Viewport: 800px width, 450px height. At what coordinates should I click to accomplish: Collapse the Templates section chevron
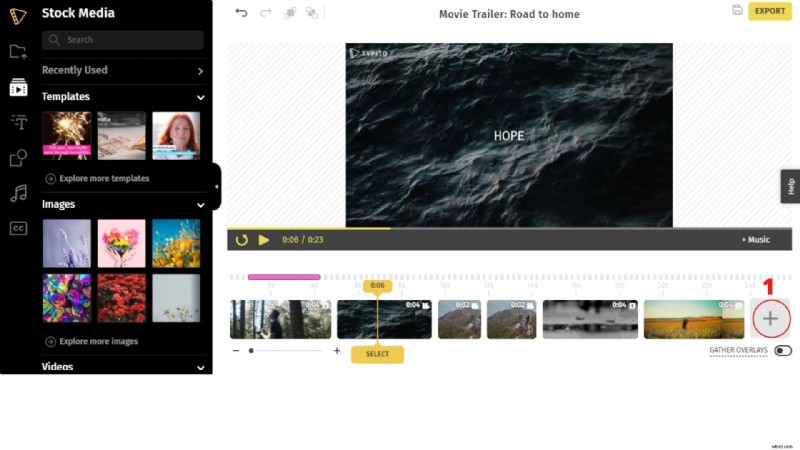coord(201,97)
